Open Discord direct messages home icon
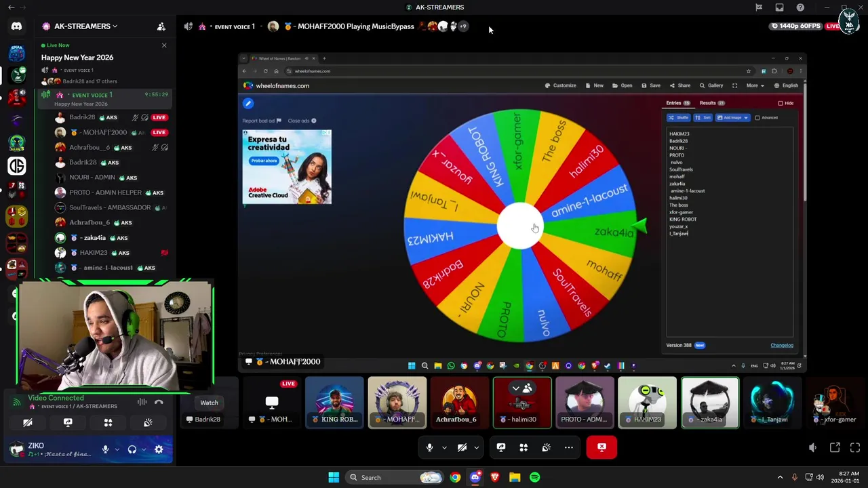The image size is (868, 488). [x=16, y=26]
